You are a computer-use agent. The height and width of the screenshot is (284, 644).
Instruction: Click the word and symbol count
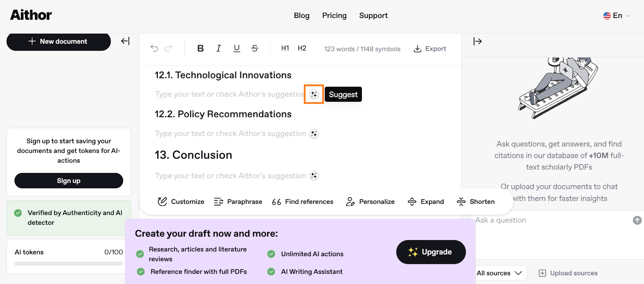[x=362, y=49]
